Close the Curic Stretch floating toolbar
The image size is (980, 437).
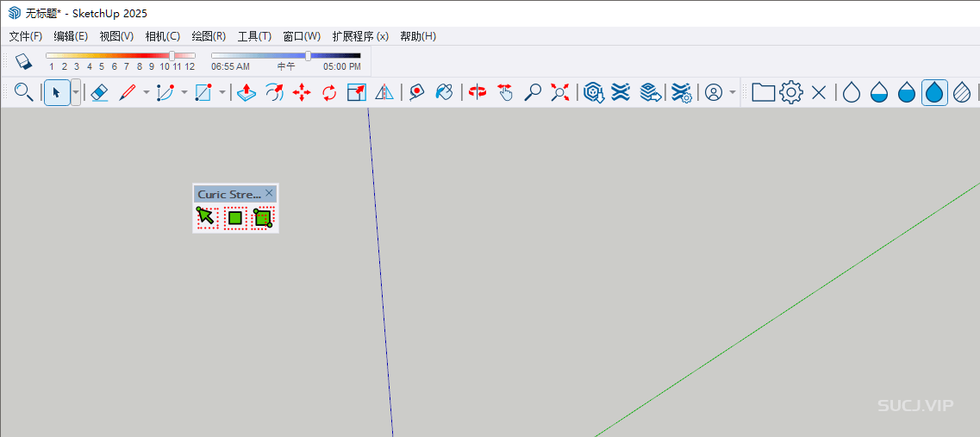point(269,193)
